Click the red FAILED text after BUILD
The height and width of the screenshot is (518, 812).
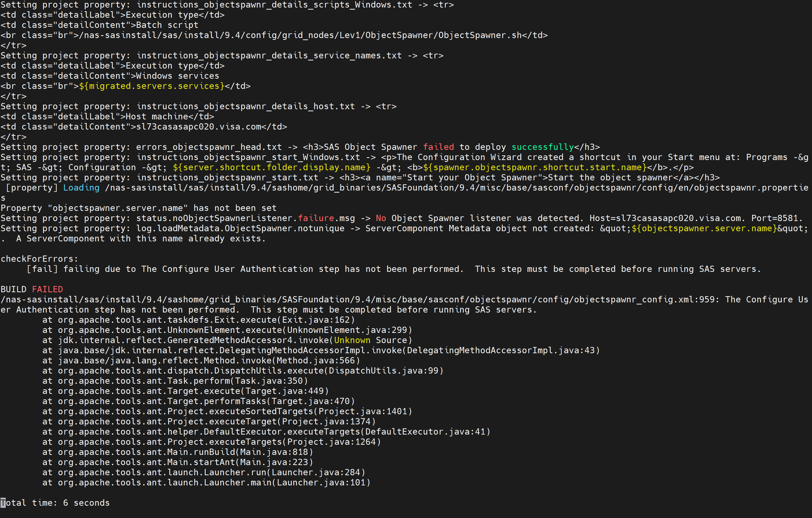pyautogui.click(x=47, y=289)
